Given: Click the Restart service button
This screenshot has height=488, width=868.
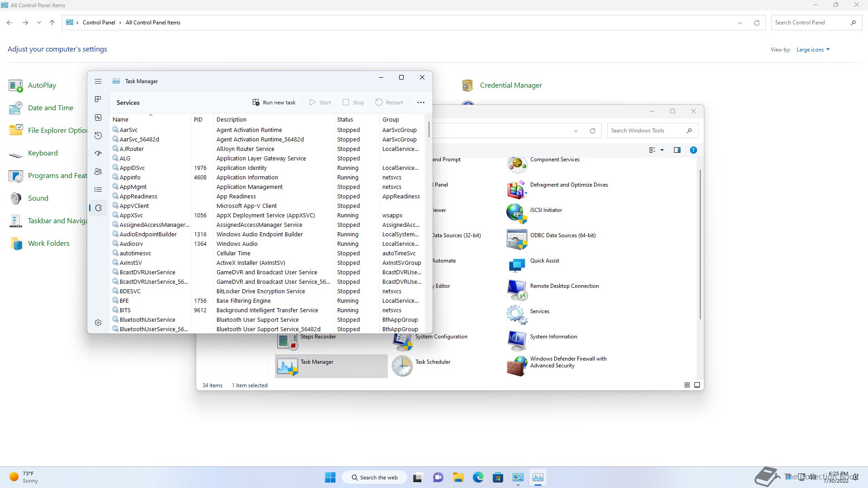Looking at the screenshot, I should 389,103.
